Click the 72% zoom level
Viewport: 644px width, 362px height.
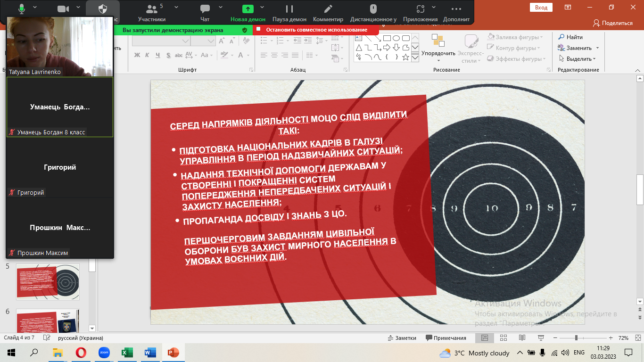click(623, 338)
